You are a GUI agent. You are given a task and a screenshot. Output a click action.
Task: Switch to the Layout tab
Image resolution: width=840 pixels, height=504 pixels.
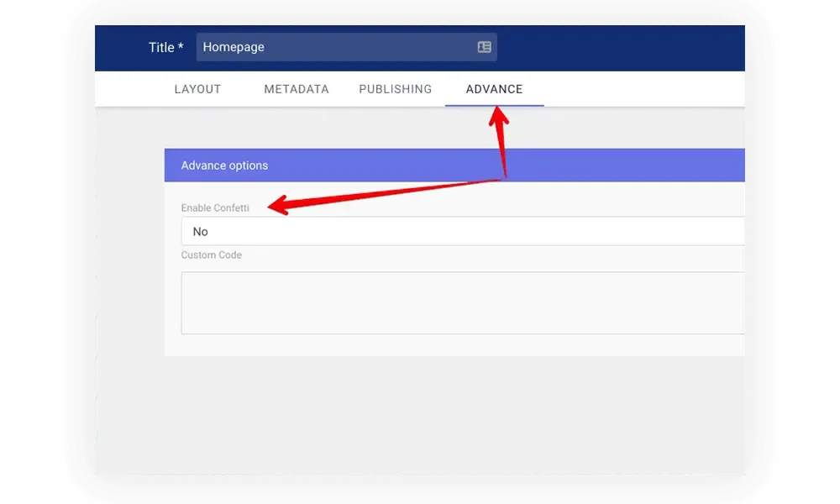coord(197,89)
